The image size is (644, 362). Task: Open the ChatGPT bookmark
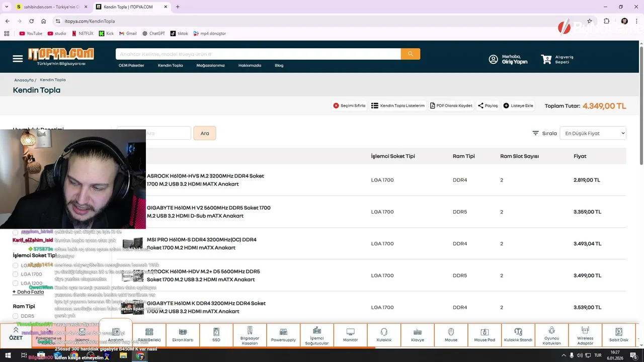tap(153, 34)
